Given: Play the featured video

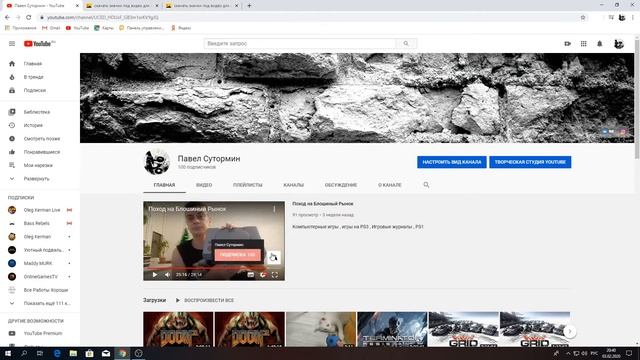Looking at the screenshot, I should (155, 275).
